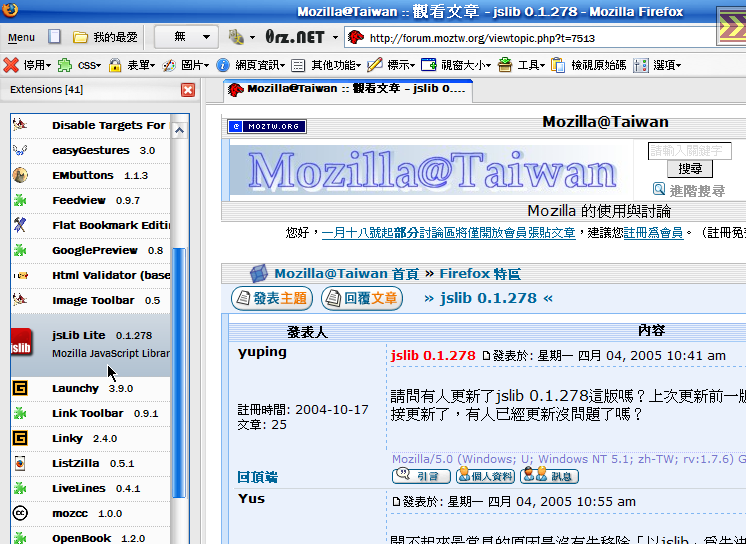Click the padlock forms icon
746x544 pixels.
(115, 65)
